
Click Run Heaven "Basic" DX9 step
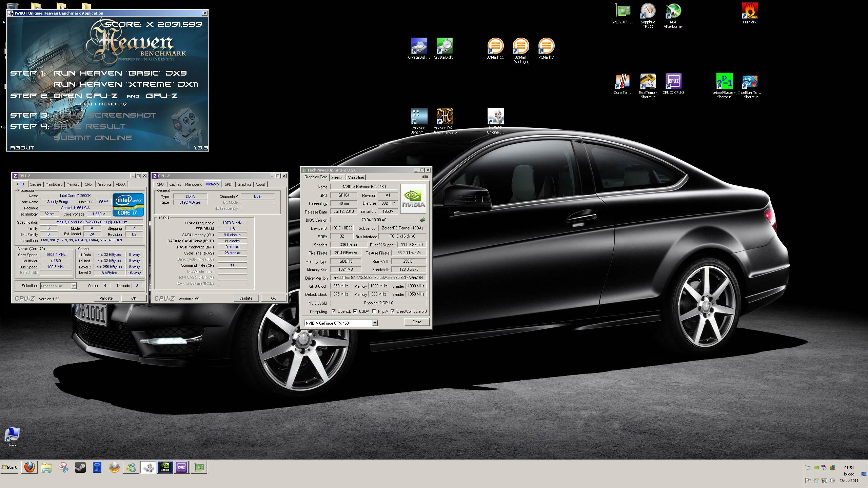tap(120, 73)
